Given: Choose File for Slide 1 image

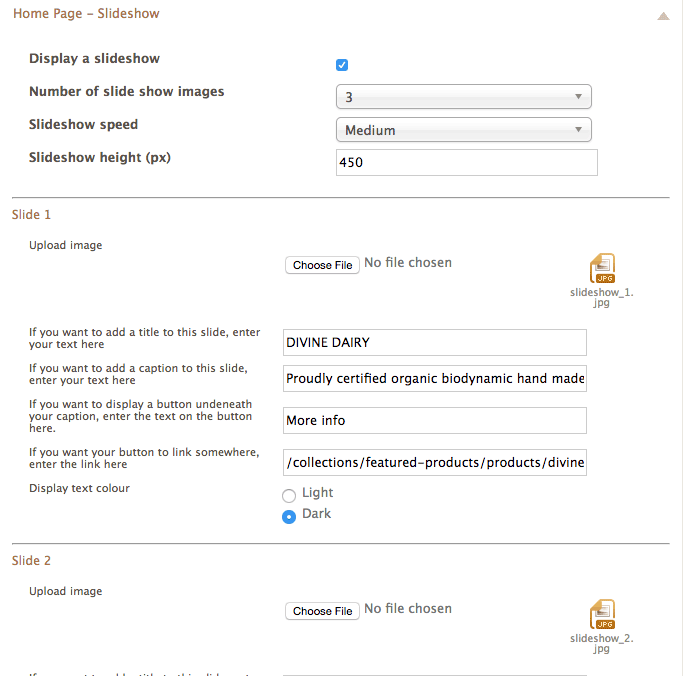Looking at the screenshot, I should [322, 265].
